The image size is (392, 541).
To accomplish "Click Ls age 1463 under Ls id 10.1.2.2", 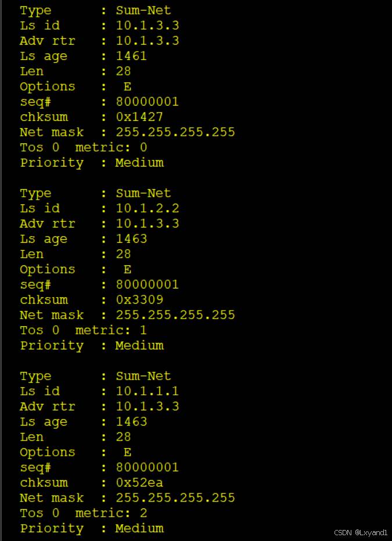I will click(x=131, y=239).
